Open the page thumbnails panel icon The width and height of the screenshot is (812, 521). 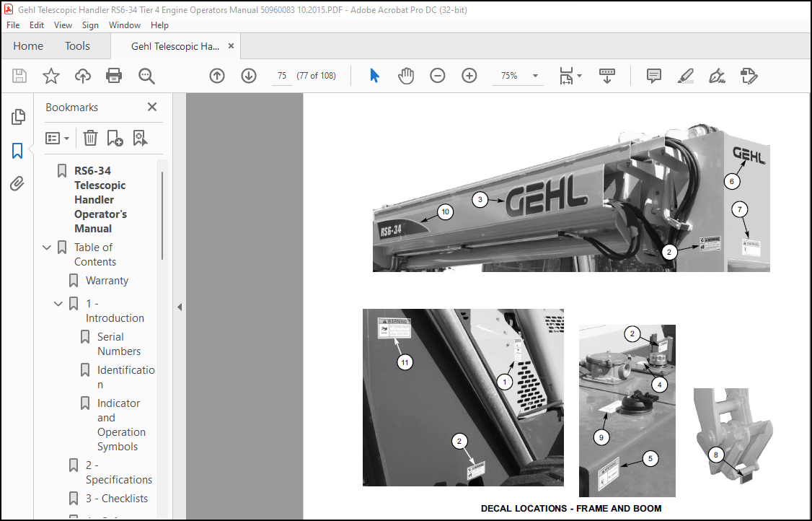pyautogui.click(x=18, y=117)
